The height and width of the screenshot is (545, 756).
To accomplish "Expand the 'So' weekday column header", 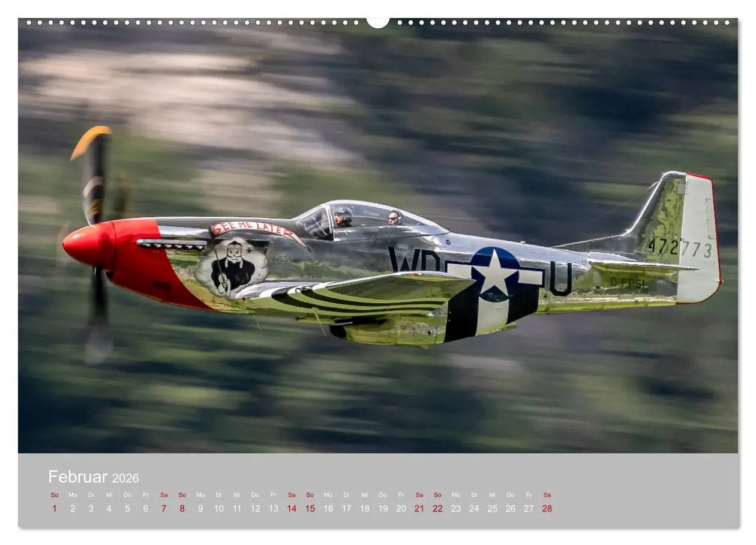I will click(55, 495).
